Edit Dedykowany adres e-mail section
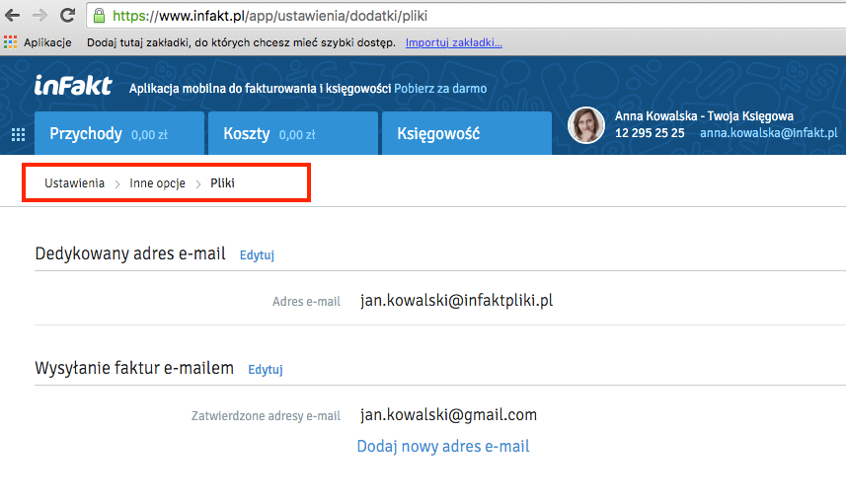The width and height of the screenshot is (846, 504). (x=257, y=255)
